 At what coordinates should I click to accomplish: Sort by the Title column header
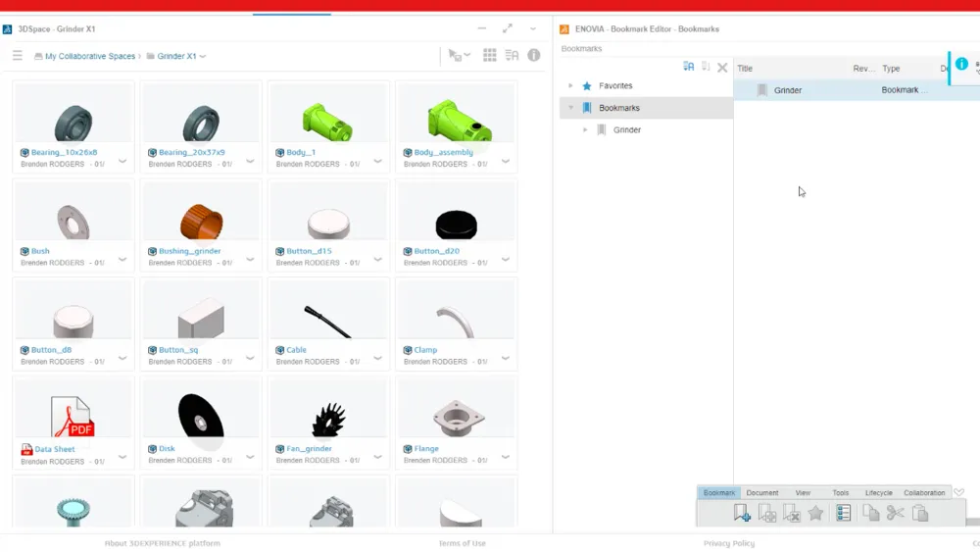coord(745,69)
